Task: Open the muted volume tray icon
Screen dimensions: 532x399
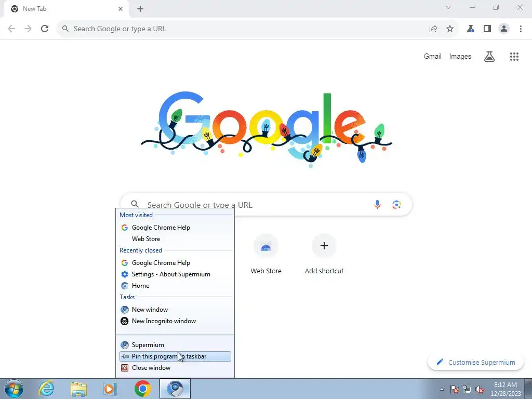Action: click(x=480, y=389)
